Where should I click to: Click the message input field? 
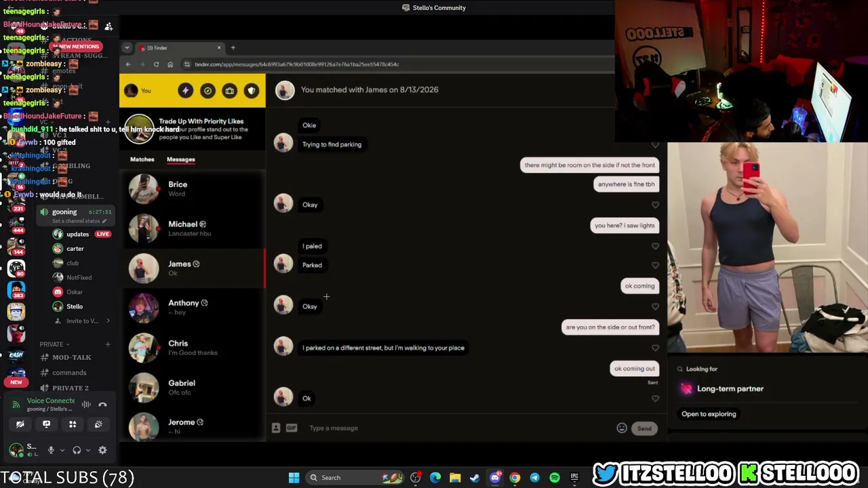point(460,428)
